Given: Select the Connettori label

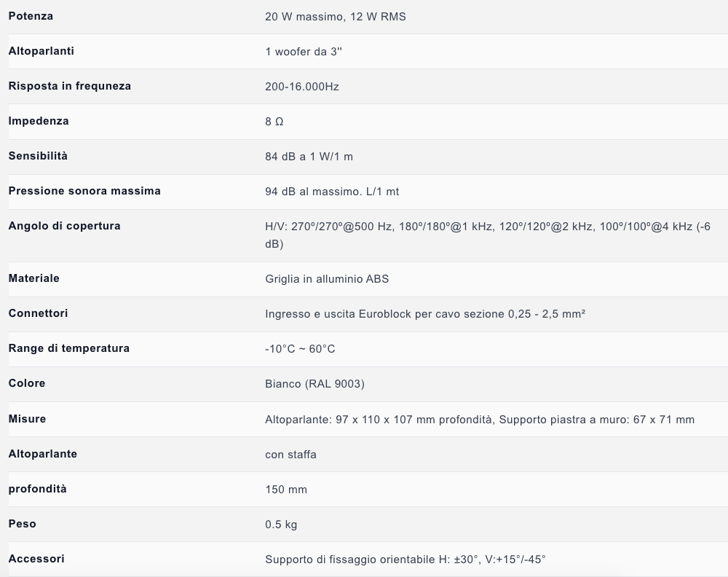Looking at the screenshot, I should [x=38, y=313].
